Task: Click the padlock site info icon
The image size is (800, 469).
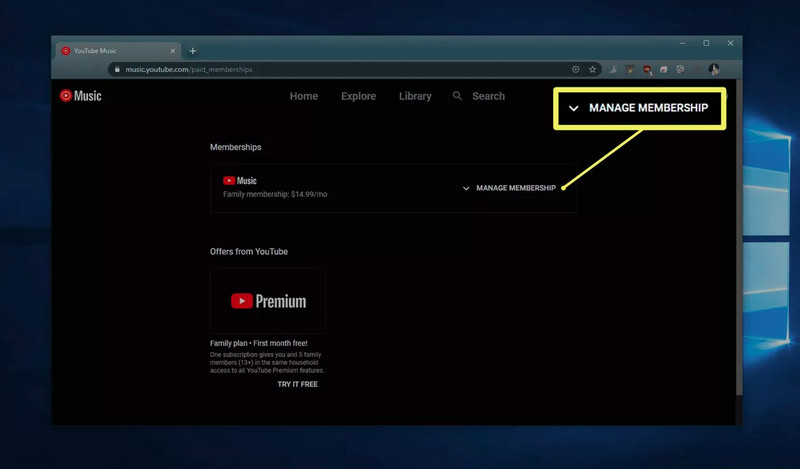Action: (117, 69)
